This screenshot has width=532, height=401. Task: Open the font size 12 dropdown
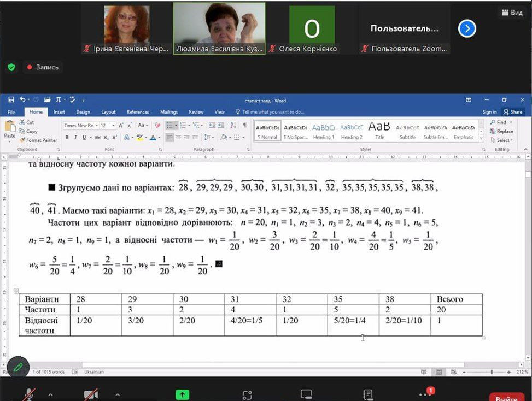(x=108, y=126)
